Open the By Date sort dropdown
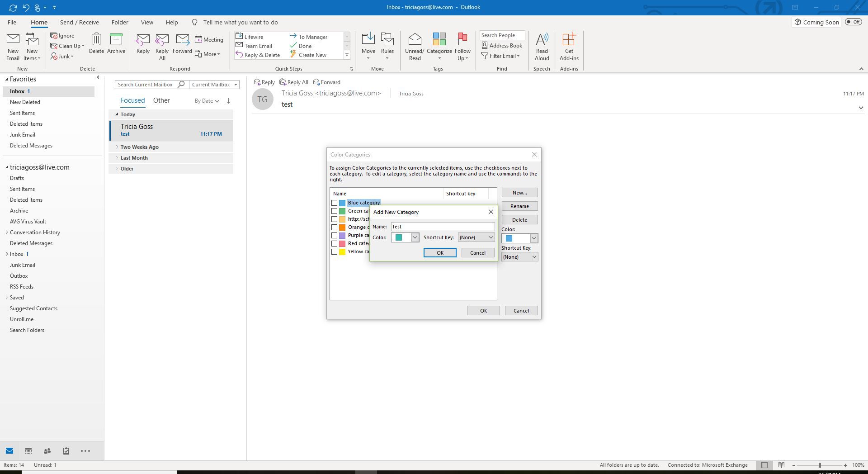The height and width of the screenshot is (474, 868). click(x=207, y=101)
